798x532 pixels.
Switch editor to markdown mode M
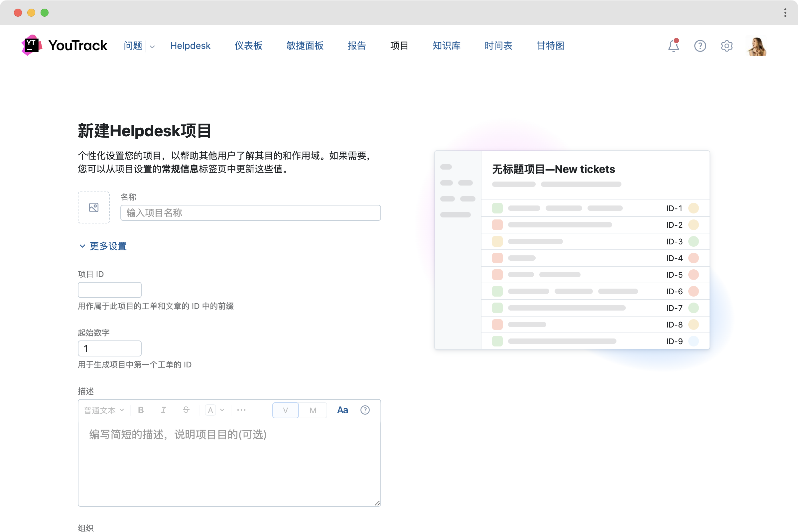point(313,411)
